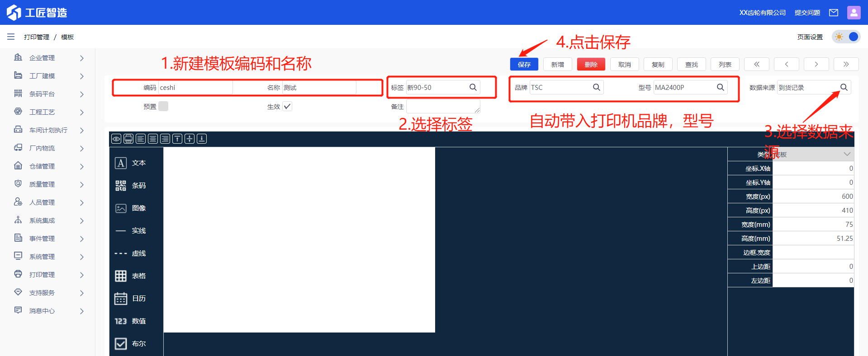The width and height of the screenshot is (868, 356).
Task: Select the text (文本) element tool
Action: pyautogui.click(x=130, y=163)
